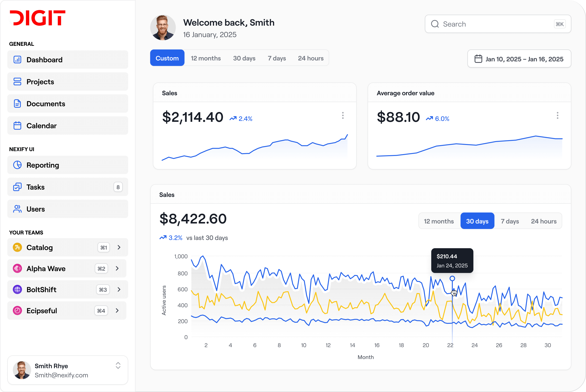Click the Users people icon
586x392 pixels.
coord(17,209)
